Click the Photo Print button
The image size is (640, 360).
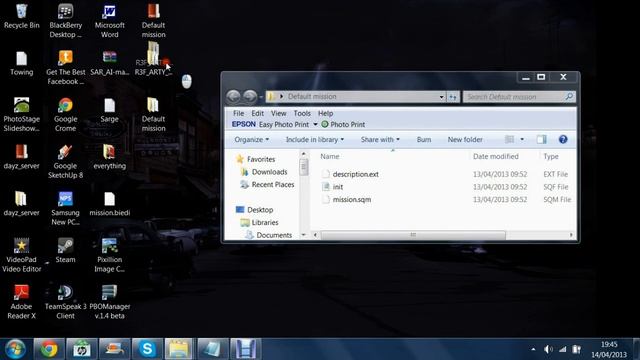tap(343, 124)
